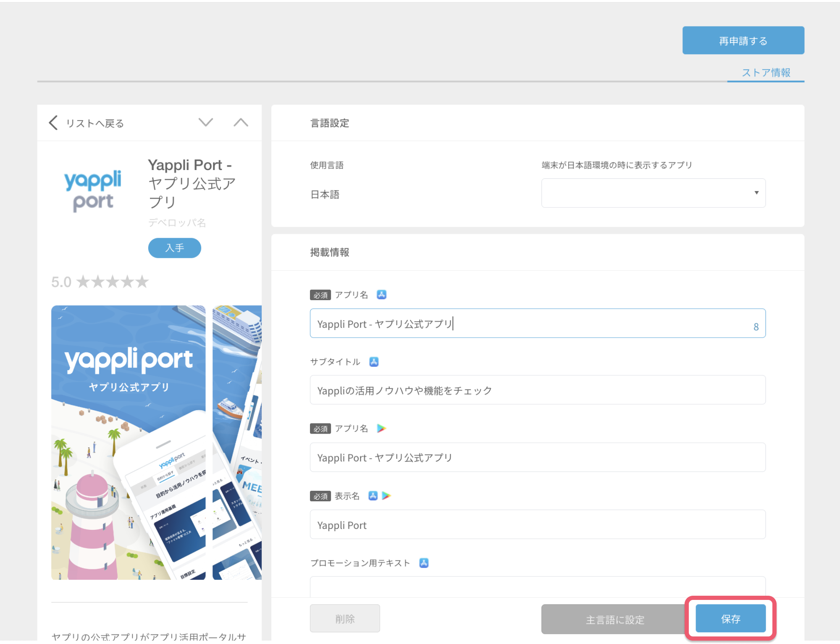Click Google Play icon beside second アプリ名
Screen dimensions: 840x644
click(381, 428)
